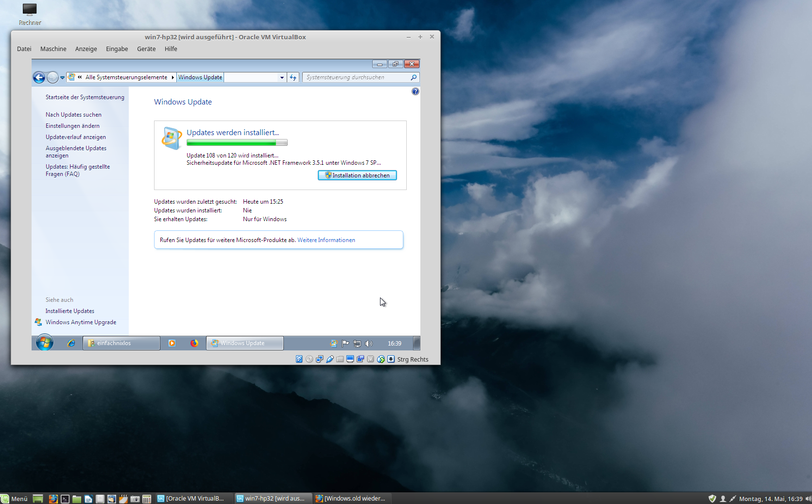Open the Hilfe menu
This screenshot has height=504, width=812.
(171, 49)
